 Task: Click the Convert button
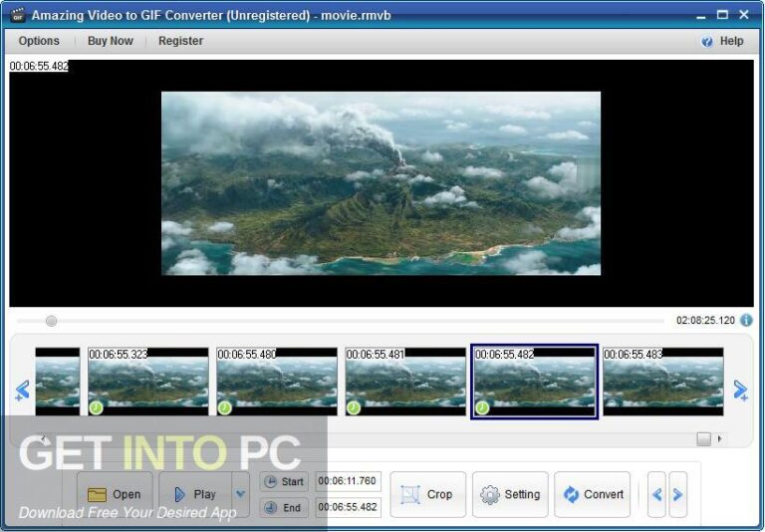click(593, 494)
